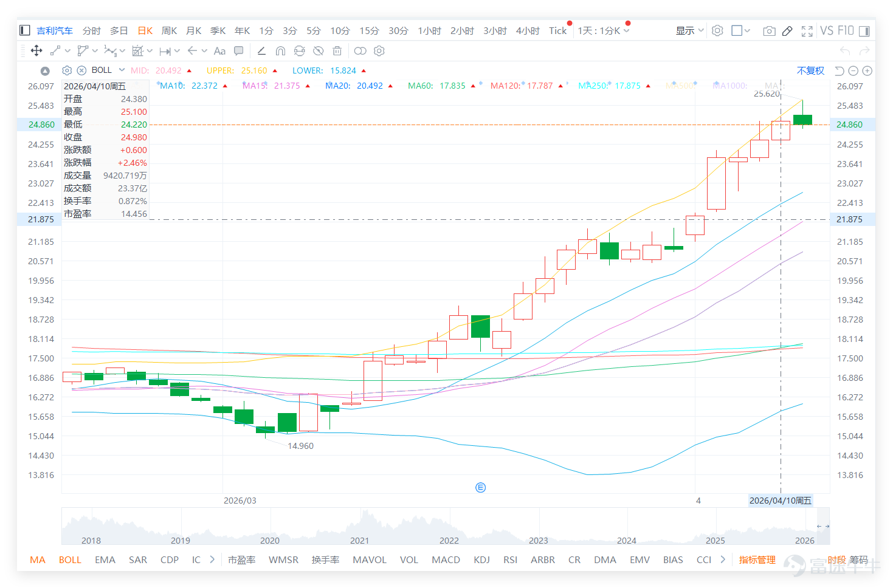This screenshot has width=893, height=588.
Task: Select the angled line pencil tool
Action: tap(261, 51)
